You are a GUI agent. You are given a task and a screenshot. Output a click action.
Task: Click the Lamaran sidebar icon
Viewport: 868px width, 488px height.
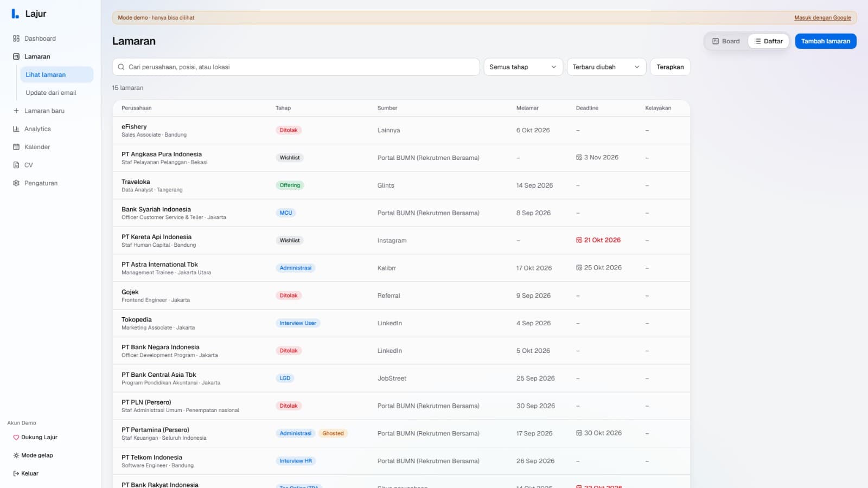[x=16, y=56]
